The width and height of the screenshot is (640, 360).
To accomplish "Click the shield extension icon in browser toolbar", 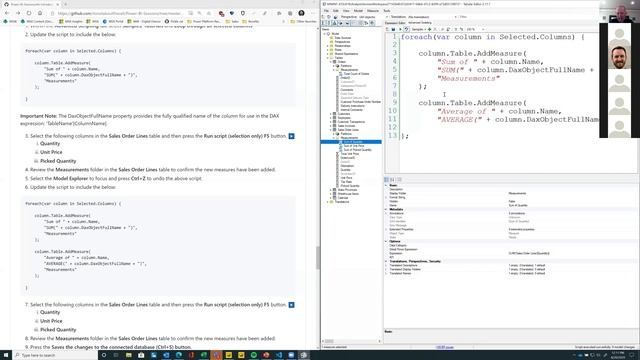I will [242, 13].
